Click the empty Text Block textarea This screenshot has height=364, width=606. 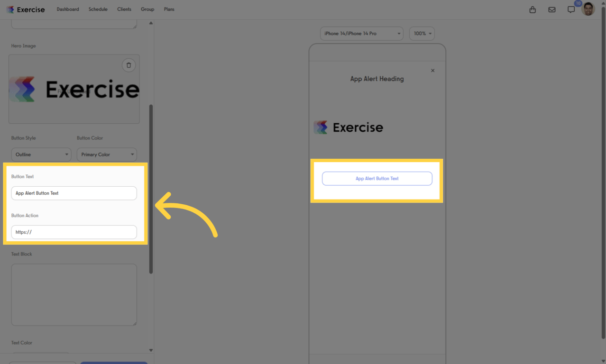coord(74,294)
